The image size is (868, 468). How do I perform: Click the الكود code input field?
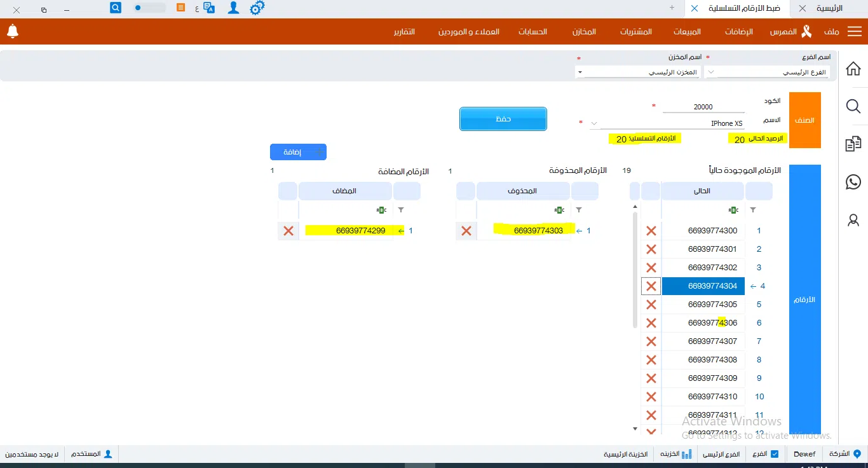point(703,107)
